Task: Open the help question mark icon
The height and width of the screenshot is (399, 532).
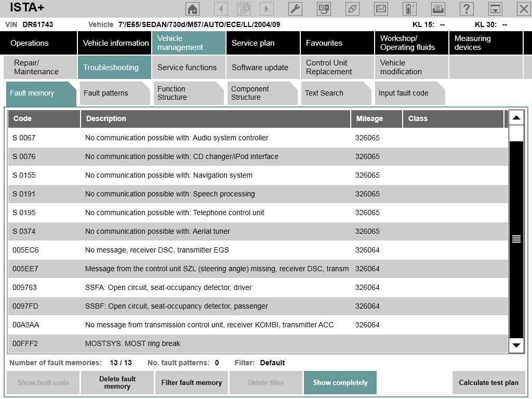Action: coord(467,8)
